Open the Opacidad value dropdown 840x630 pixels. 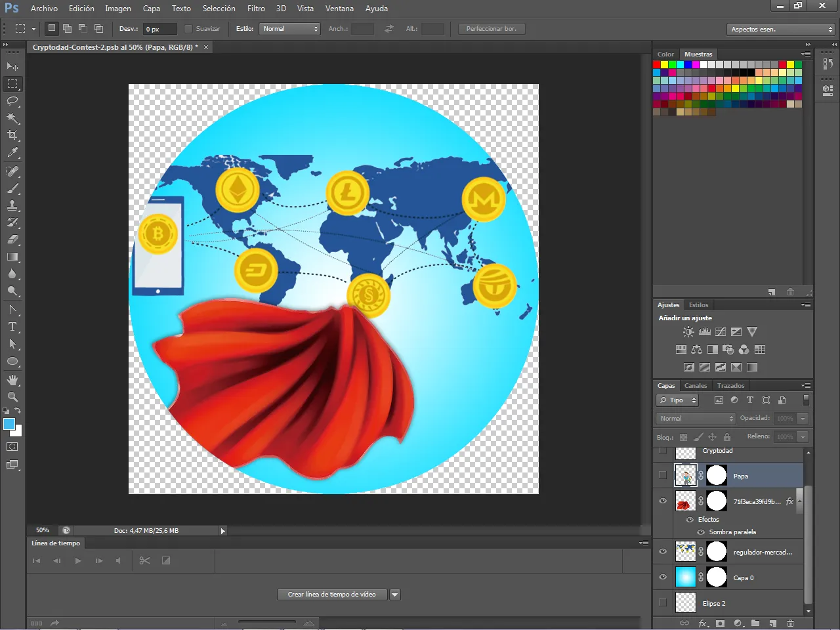pyautogui.click(x=803, y=418)
